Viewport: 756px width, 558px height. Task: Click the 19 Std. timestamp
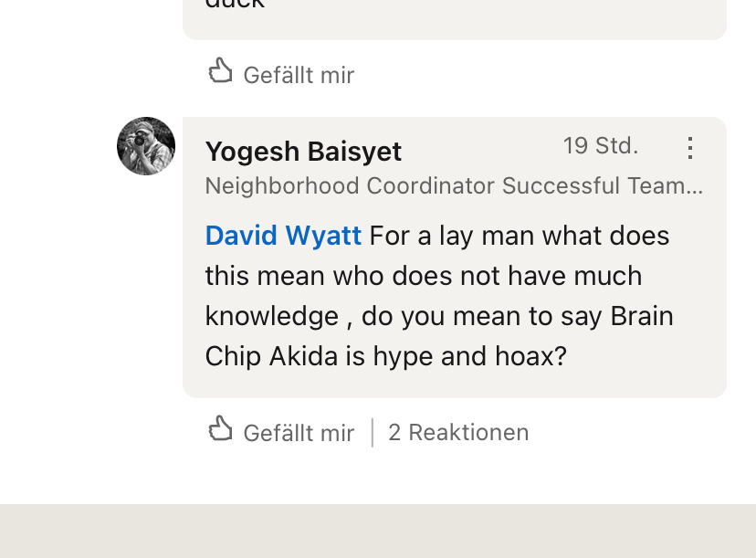coord(600,146)
